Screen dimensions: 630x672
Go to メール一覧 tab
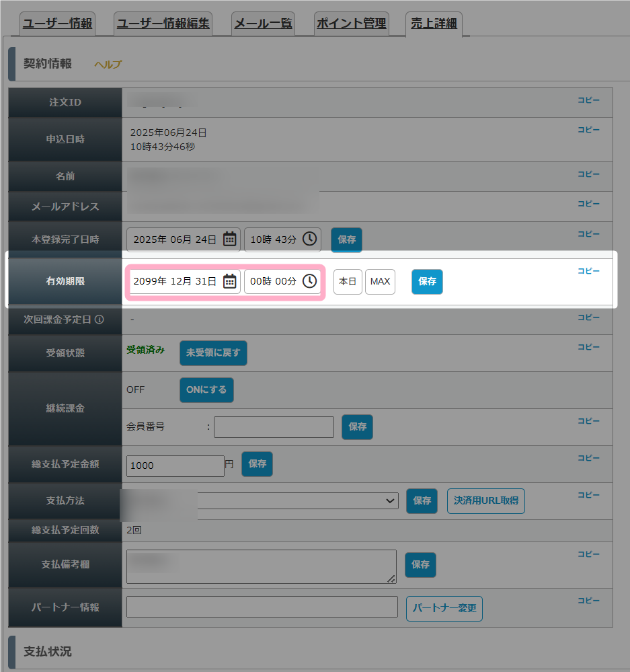[x=263, y=23]
